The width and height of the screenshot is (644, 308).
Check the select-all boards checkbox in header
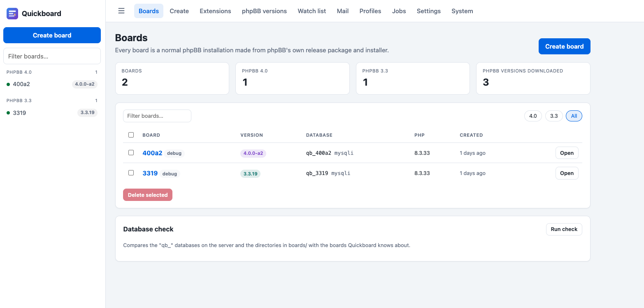(x=131, y=135)
